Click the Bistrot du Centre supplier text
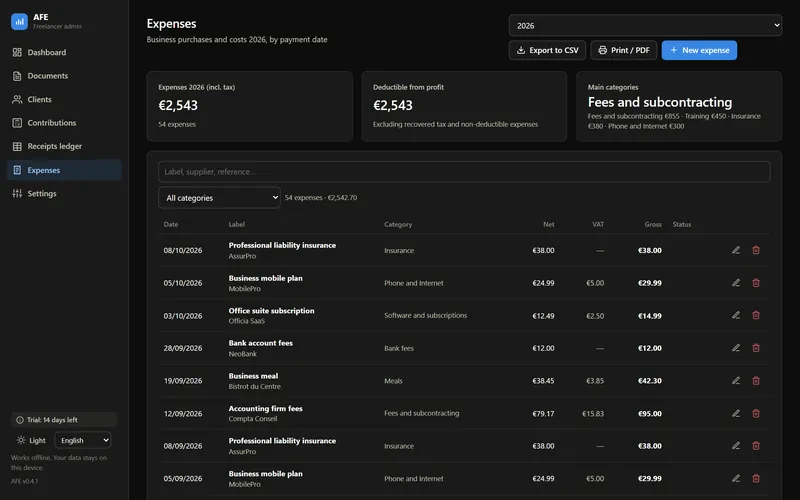Viewport: 800px width, 500px height. click(255, 386)
